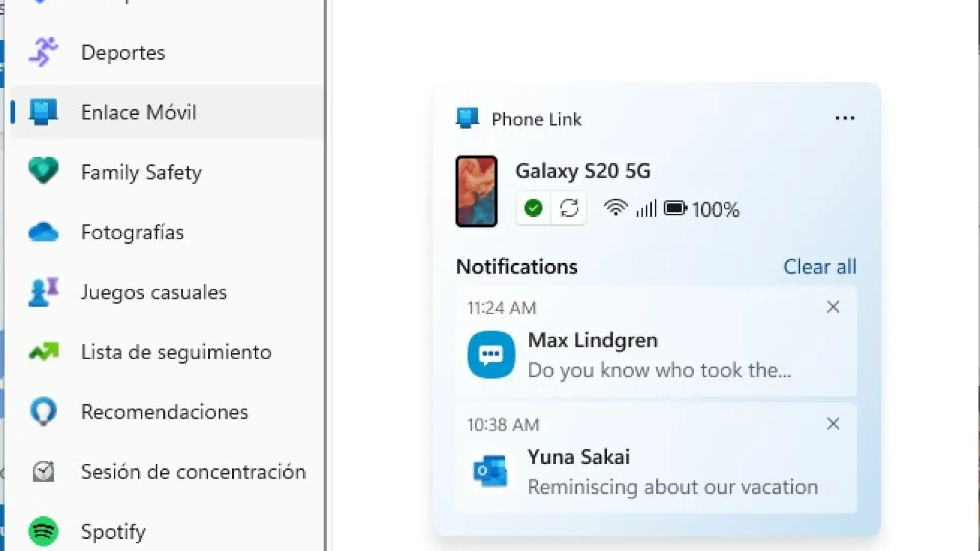Click the Galaxy S20 phone wallpaper thumbnail
The height and width of the screenshot is (551, 980).
tap(476, 191)
